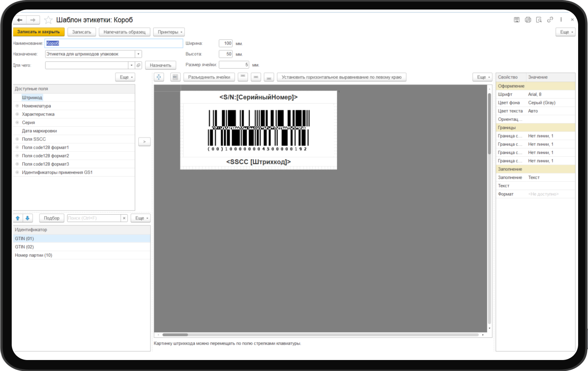
Task: Select the <S/N:[СерийныйНомер]> label cell
Action: (258, 97)
